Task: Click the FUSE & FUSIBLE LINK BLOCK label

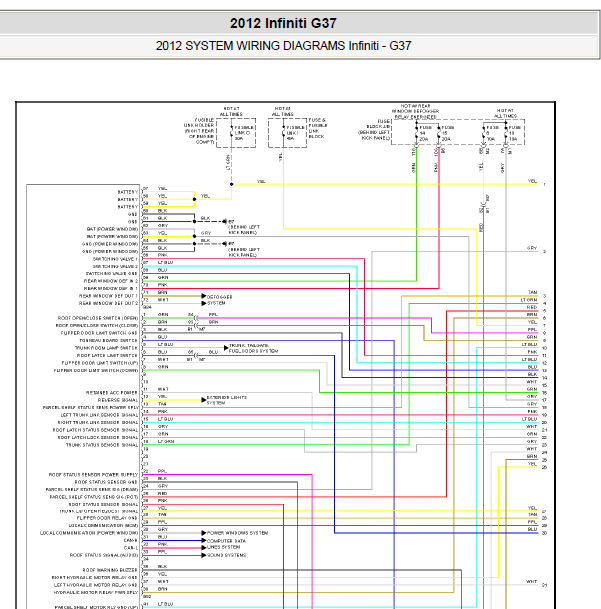Action: (317, 128)
